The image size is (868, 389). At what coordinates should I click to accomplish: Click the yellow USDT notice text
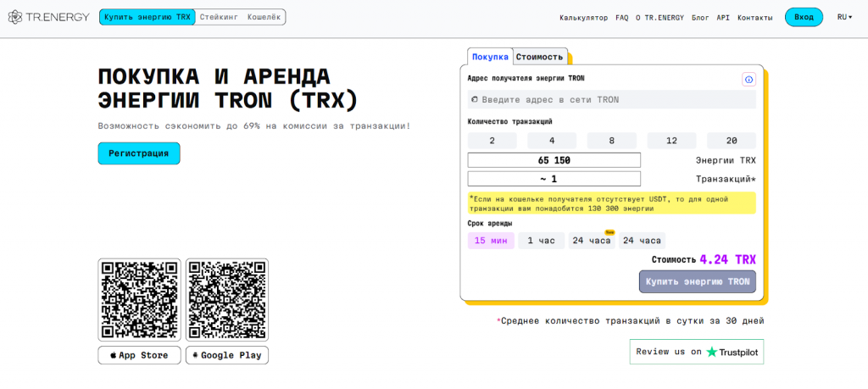[612, 203]
